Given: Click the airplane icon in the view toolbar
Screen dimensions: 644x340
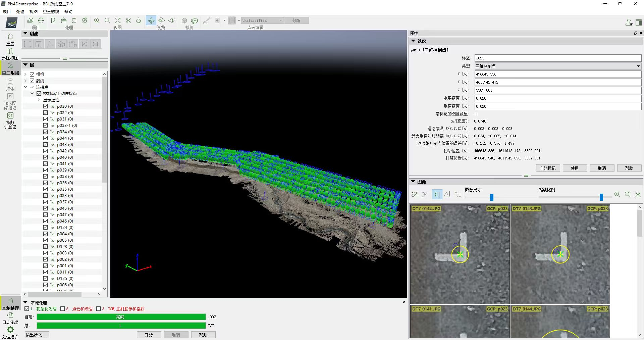Looking at the screenshot, I should pos(139,20).
